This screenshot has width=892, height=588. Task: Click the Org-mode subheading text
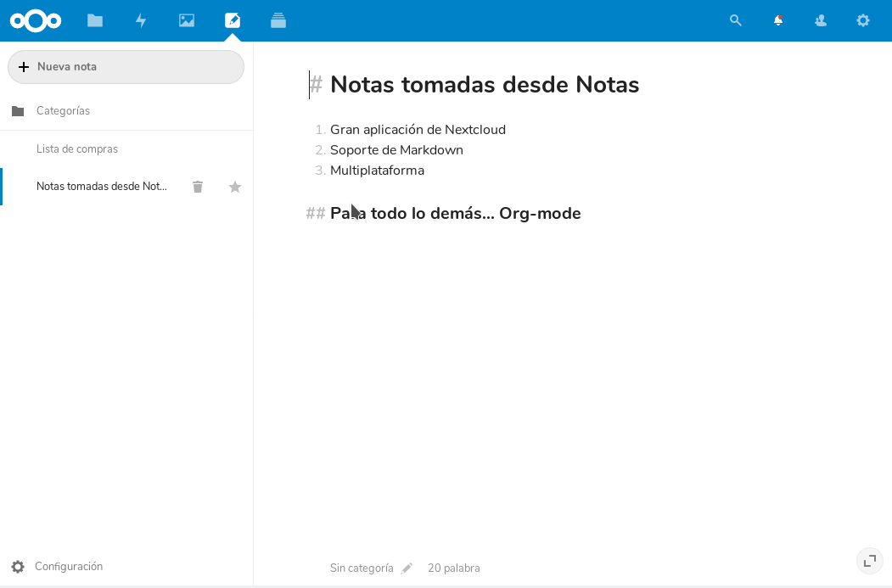pyautogui.click(x=456, y=213)
